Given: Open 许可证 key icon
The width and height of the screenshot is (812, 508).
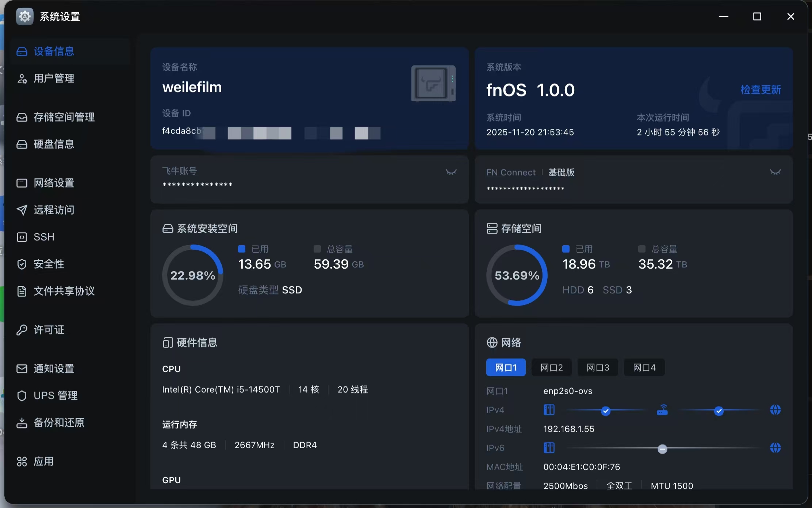Looking at the screenshot, I should coord(22,330).
